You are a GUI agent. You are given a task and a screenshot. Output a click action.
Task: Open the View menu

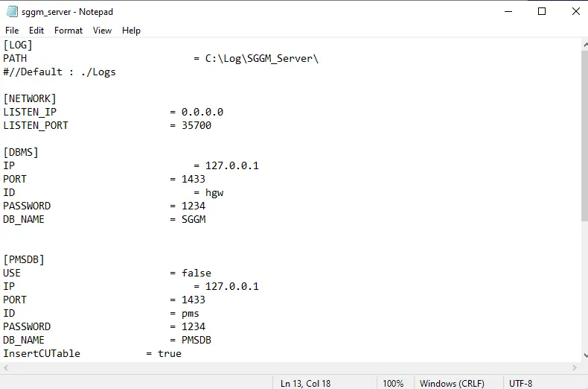point(102,31)
